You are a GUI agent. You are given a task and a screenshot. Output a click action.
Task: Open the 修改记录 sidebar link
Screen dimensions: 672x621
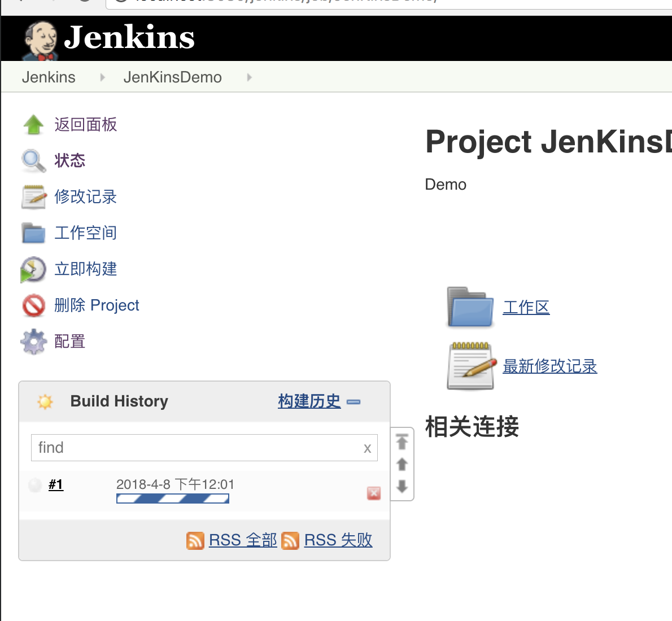(x=85, y=196)
